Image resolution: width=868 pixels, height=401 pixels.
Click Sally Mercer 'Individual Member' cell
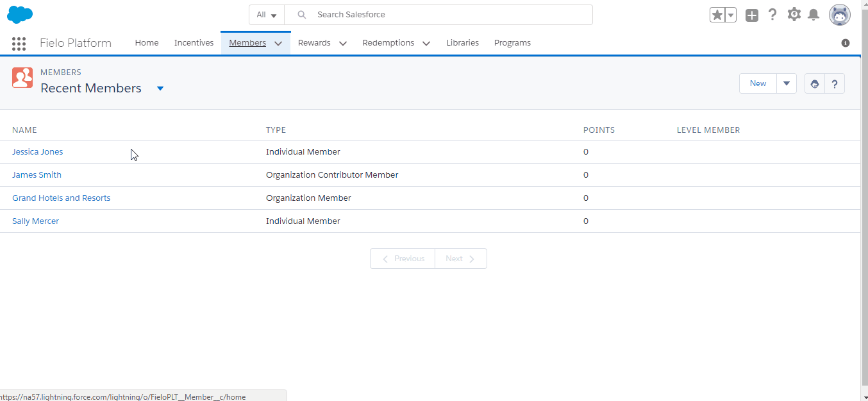point(303,221)
